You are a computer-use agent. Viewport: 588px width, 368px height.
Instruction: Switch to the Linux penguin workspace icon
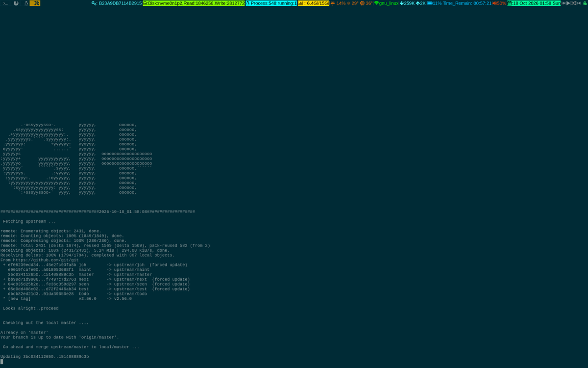[26, 3]
